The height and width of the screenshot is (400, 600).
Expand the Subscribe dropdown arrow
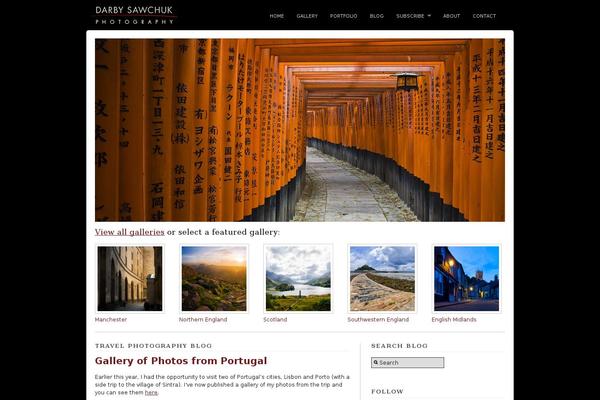(429, 16)
